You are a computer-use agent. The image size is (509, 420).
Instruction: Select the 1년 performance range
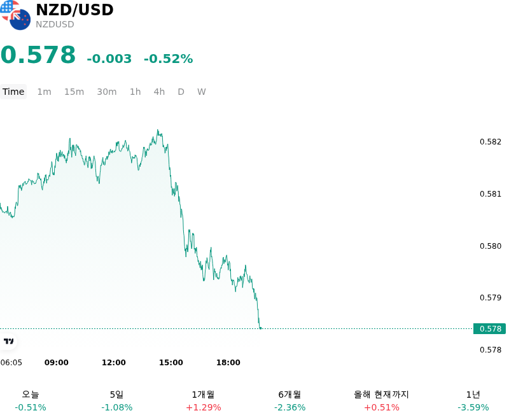click(x=473, y=401)
